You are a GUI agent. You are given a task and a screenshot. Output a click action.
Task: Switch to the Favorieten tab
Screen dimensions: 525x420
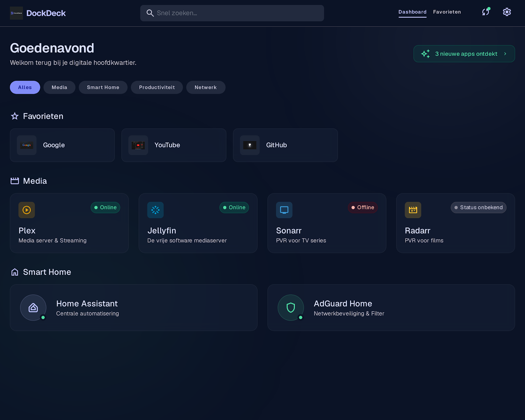click(447, 12)
